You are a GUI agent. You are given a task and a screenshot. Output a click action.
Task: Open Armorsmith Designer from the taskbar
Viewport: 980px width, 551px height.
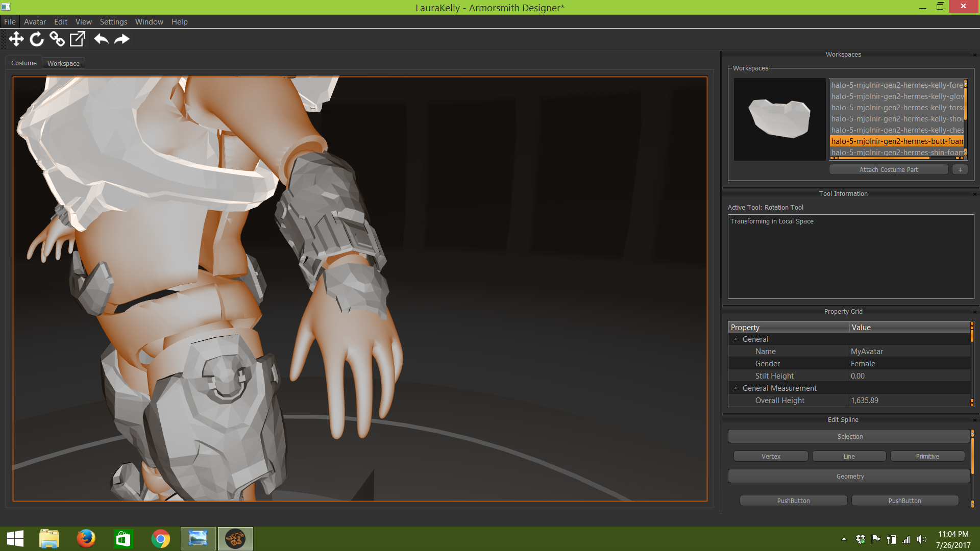tap(235, 539)
